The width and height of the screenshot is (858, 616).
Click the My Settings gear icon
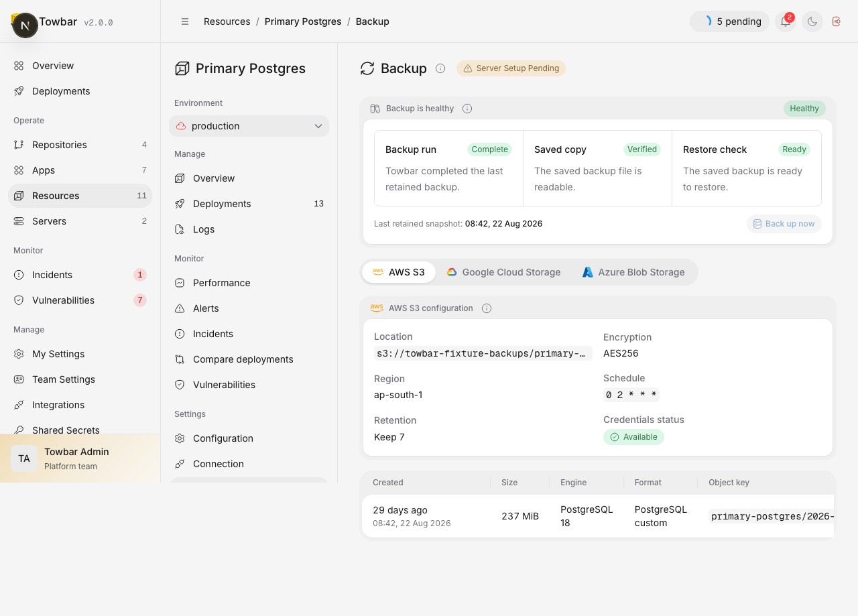pos(19,354)
